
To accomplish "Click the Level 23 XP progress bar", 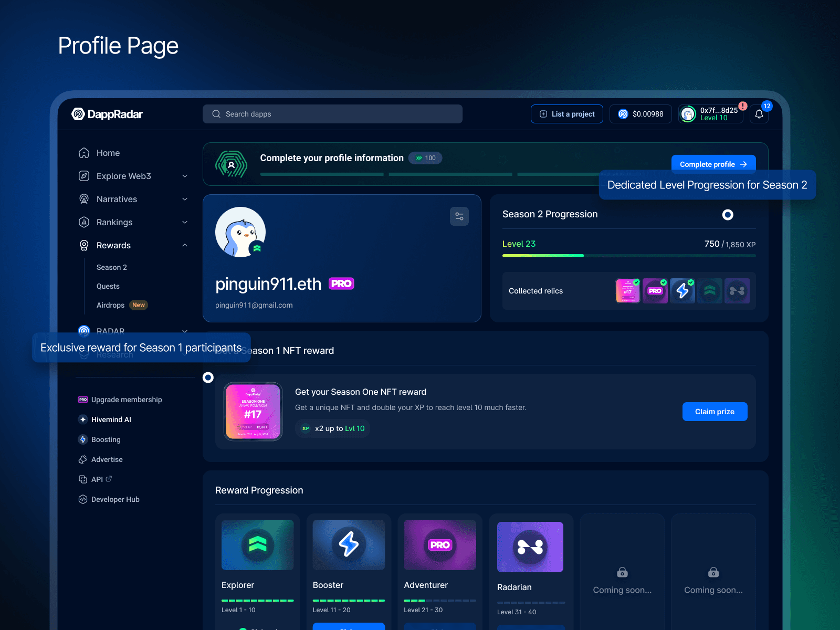I will pos(629,256).
